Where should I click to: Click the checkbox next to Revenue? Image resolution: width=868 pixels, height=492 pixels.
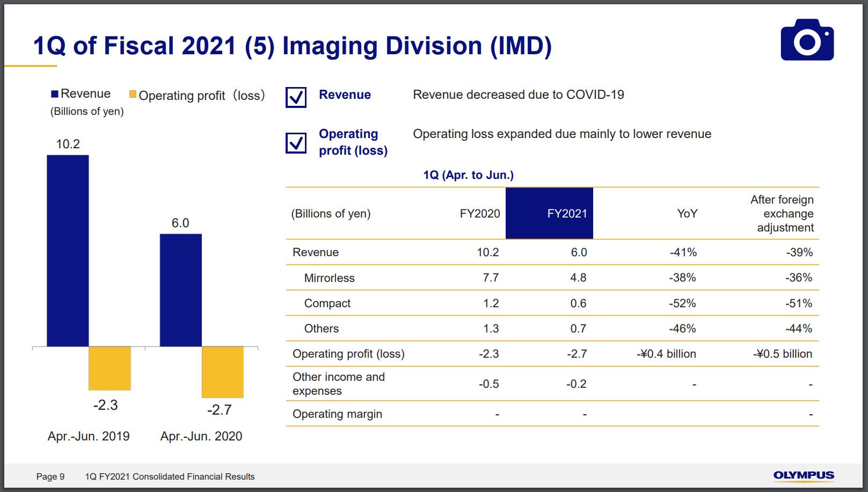point(296,97)
